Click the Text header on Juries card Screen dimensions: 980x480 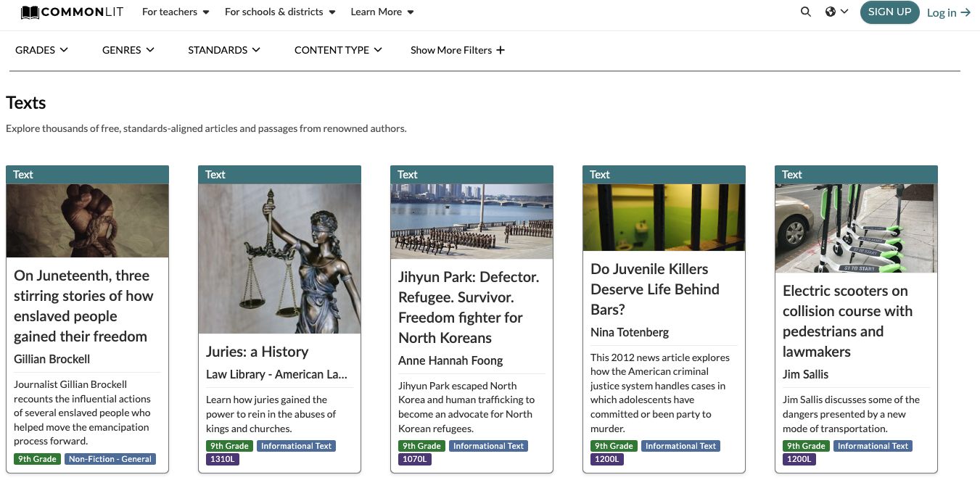[279, 174]
